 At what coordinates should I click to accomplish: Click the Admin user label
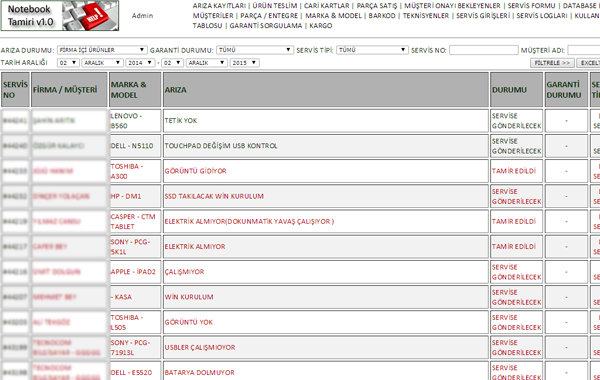142,16
